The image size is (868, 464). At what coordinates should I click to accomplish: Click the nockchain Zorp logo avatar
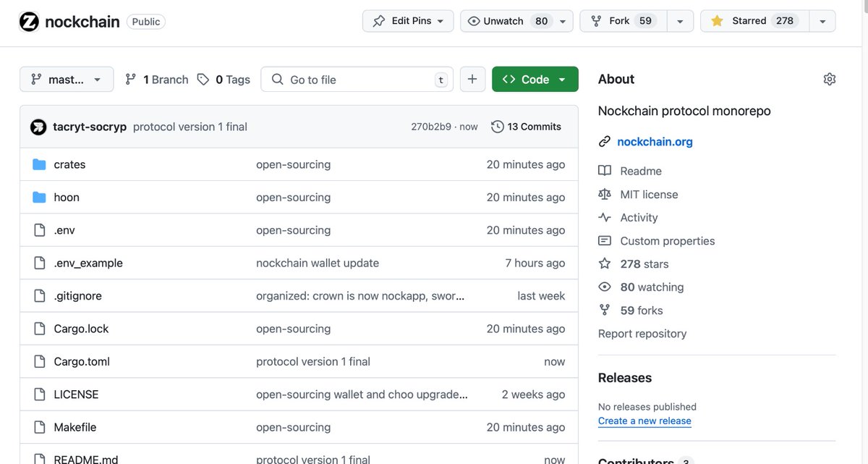pyautogui.click(x=29, y=22)
